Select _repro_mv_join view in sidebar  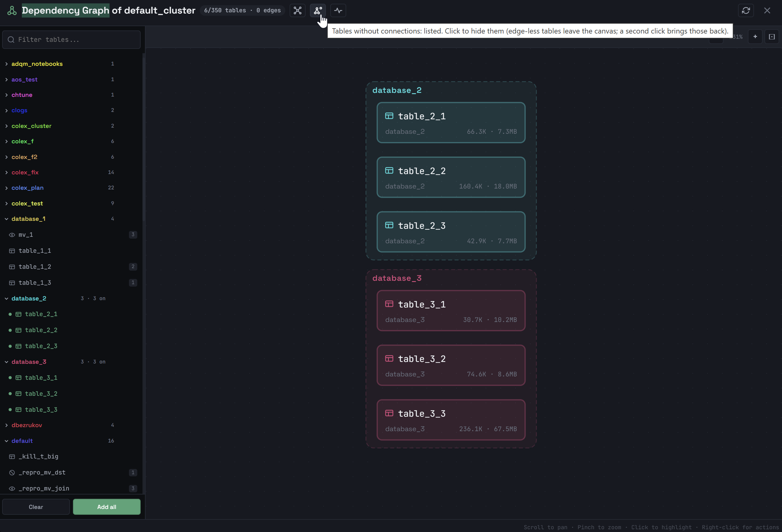tap(72, 488)
